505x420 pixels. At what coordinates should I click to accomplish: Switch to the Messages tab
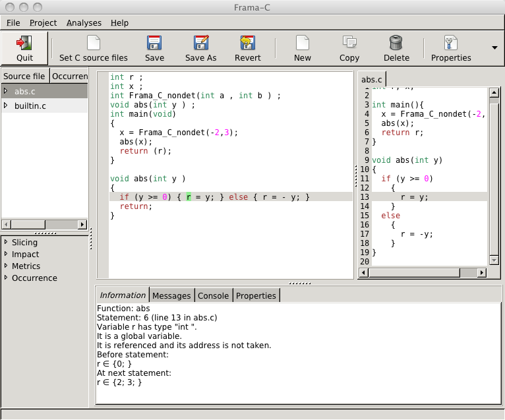(x=171, y=295)
